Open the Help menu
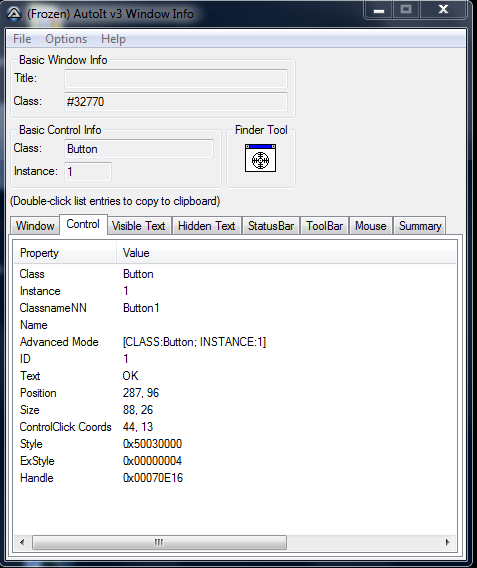The height and width of the screenshot is (568, 477). pyautogui.click(x=113, y=39)
